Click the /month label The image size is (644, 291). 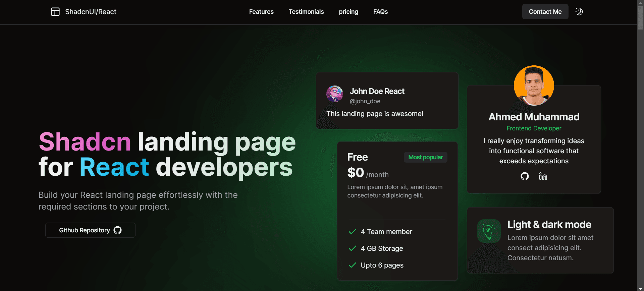(377, 175)
